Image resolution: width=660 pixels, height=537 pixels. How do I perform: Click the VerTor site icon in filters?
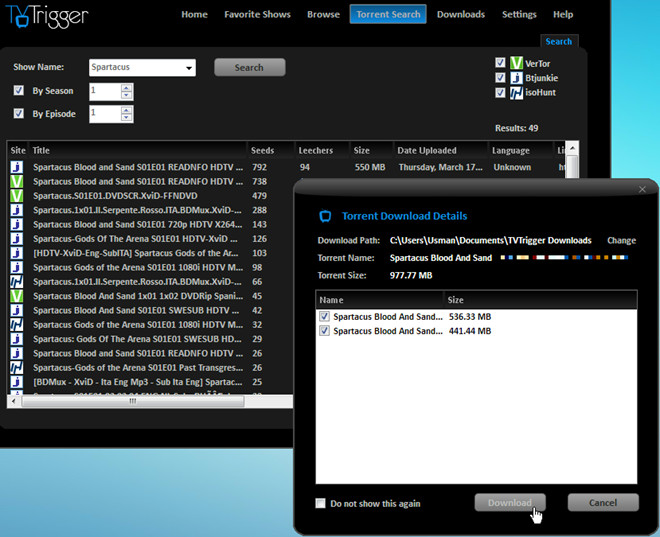tap(516, 63)
